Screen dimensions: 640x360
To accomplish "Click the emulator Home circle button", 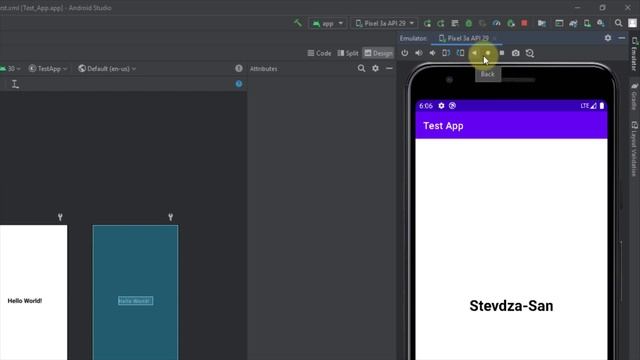I will [x=488, y=53].
